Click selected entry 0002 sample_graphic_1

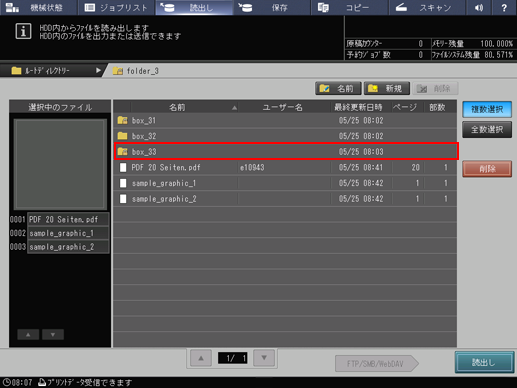pos(68,233)
